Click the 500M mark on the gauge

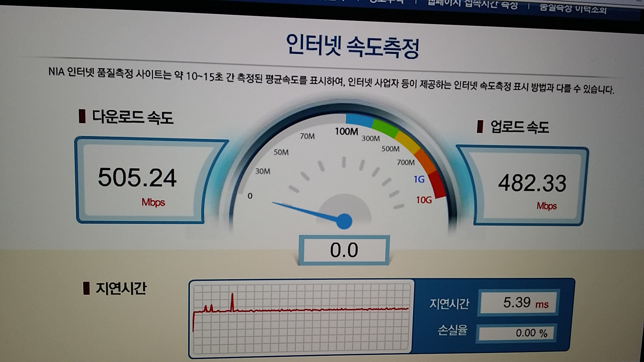coord(391,149)
